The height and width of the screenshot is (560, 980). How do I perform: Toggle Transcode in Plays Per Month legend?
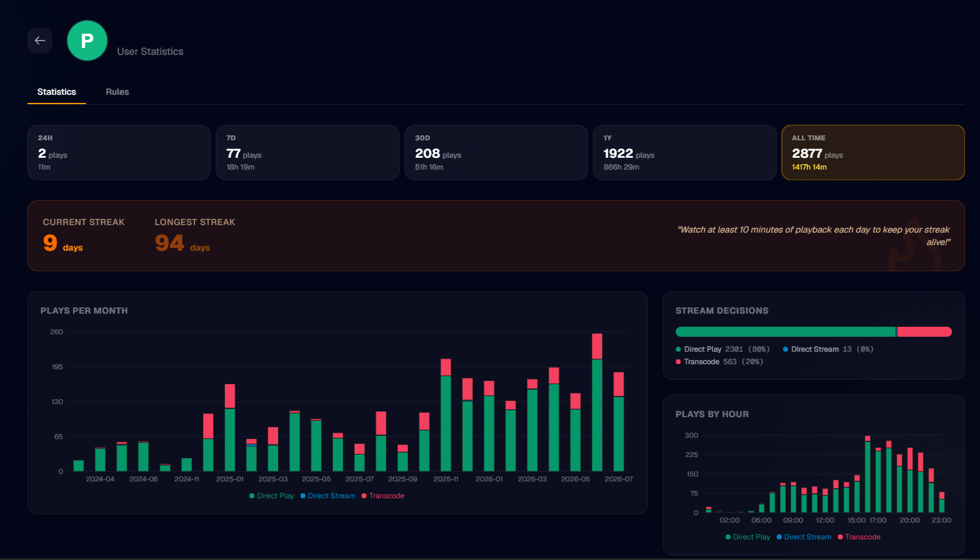pos(383,496)
